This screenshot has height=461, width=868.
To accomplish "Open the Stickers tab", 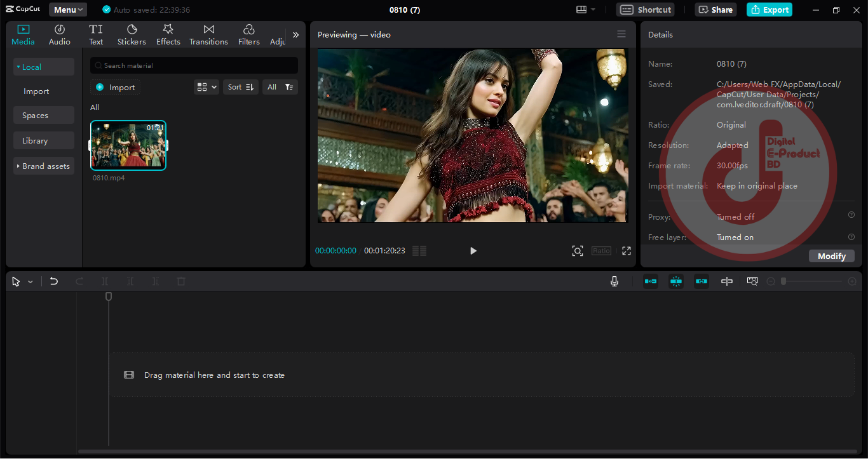I will click(132, 35).
